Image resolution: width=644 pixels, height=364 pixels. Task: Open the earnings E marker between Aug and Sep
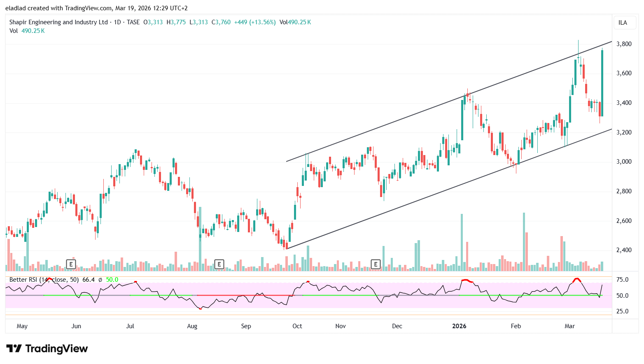[219, 264]
